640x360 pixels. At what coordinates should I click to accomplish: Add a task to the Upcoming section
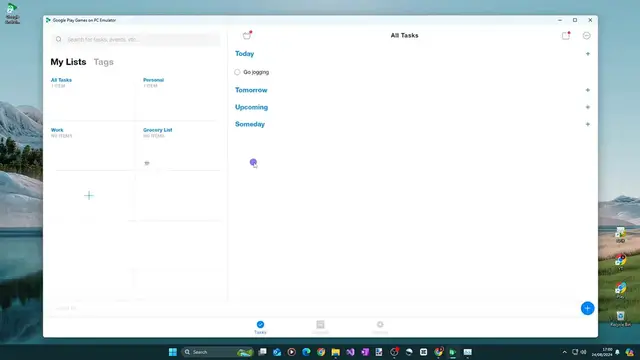tap(588, 107)
